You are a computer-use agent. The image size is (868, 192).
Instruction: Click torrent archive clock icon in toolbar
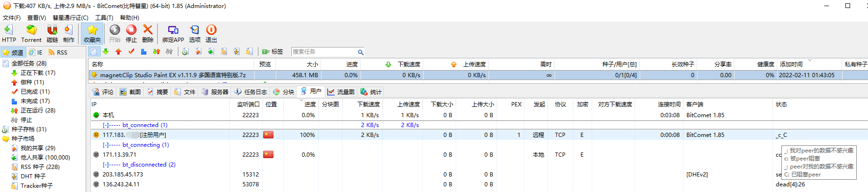point(185,52)
